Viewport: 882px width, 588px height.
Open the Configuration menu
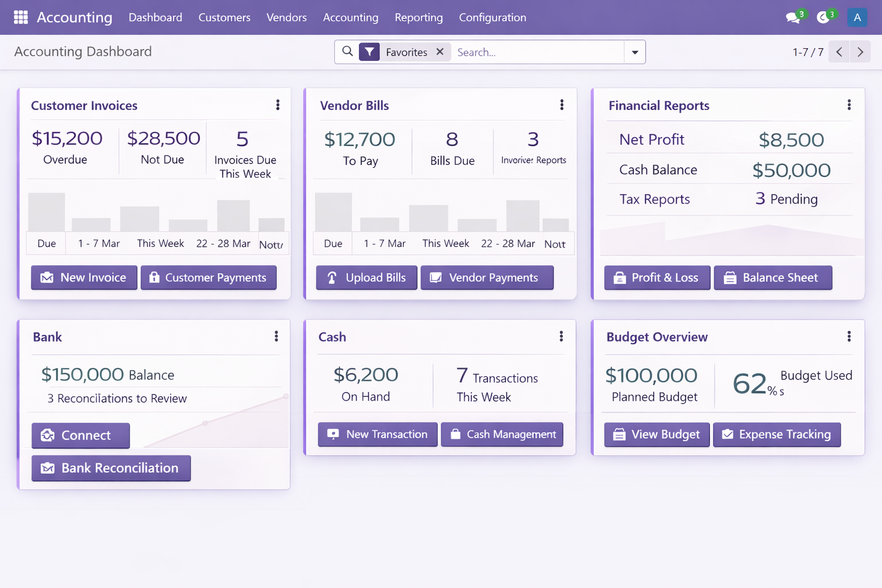[492, 17]
